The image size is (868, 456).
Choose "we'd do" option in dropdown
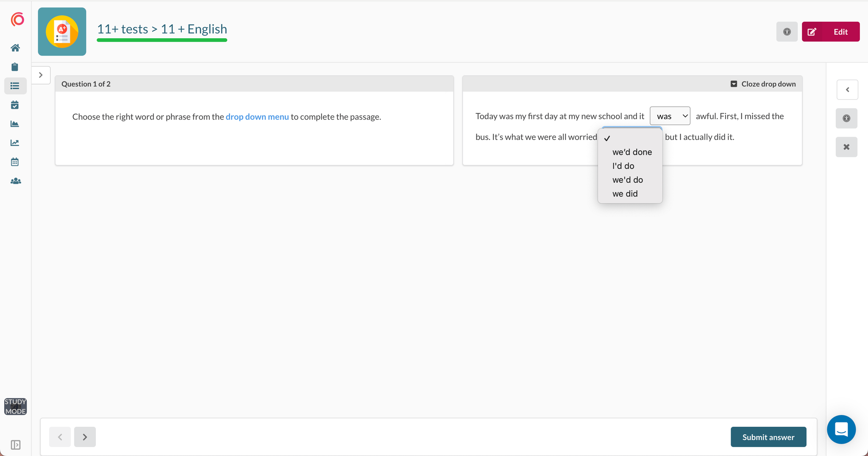[627, 180]
